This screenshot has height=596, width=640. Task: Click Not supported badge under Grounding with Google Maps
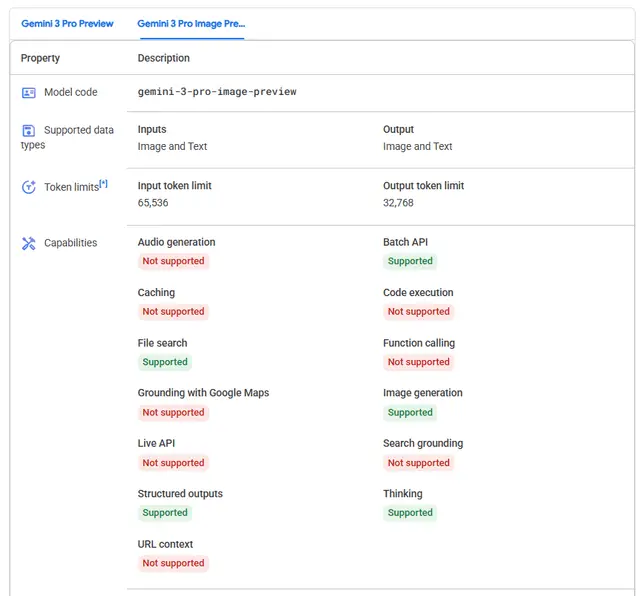173,412
